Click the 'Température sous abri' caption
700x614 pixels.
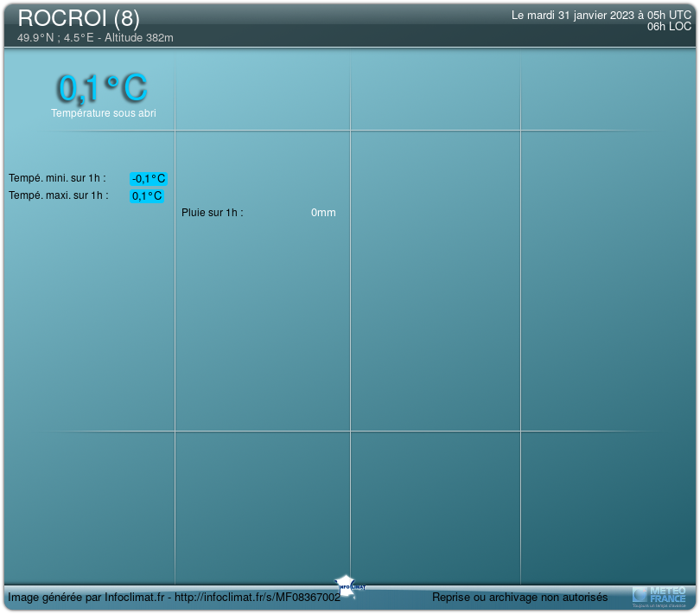click(104, 113)
